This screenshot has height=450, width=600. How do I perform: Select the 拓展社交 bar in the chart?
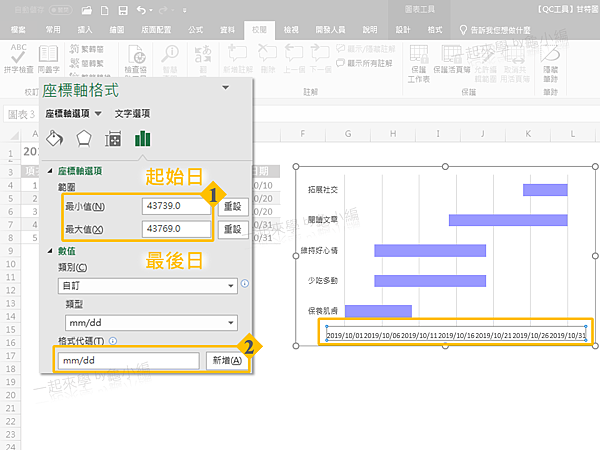[545, 190]
